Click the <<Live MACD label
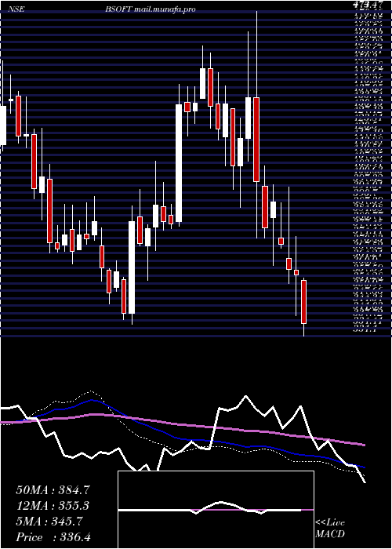Screen dimensions: 392x549 [330, 529]
